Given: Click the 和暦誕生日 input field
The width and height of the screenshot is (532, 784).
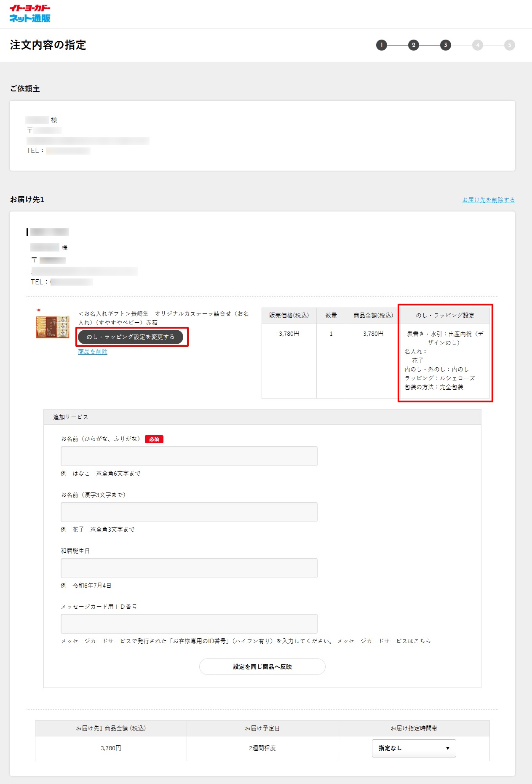Looking at the screenshot, I should [x=189, y=568].
